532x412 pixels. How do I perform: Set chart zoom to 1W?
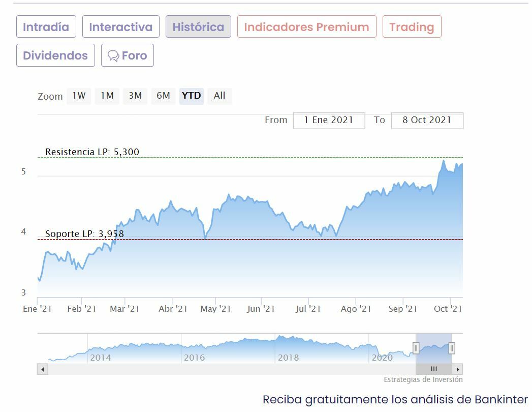click(79, 96)
